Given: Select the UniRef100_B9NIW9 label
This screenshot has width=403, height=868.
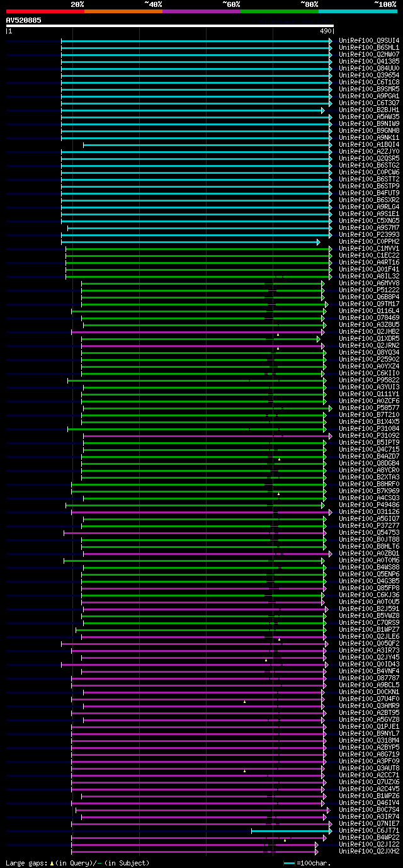Looking at the screenshot, I should (x=369, y=123).
